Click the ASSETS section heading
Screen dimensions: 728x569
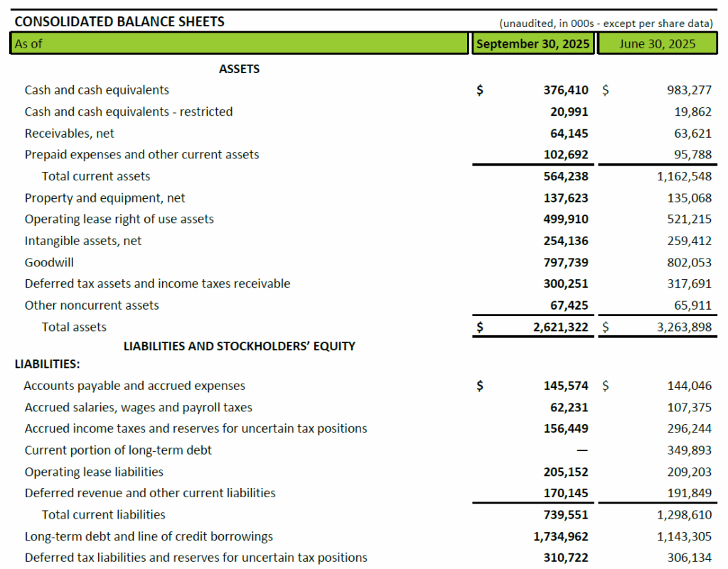tap(240, 69)
